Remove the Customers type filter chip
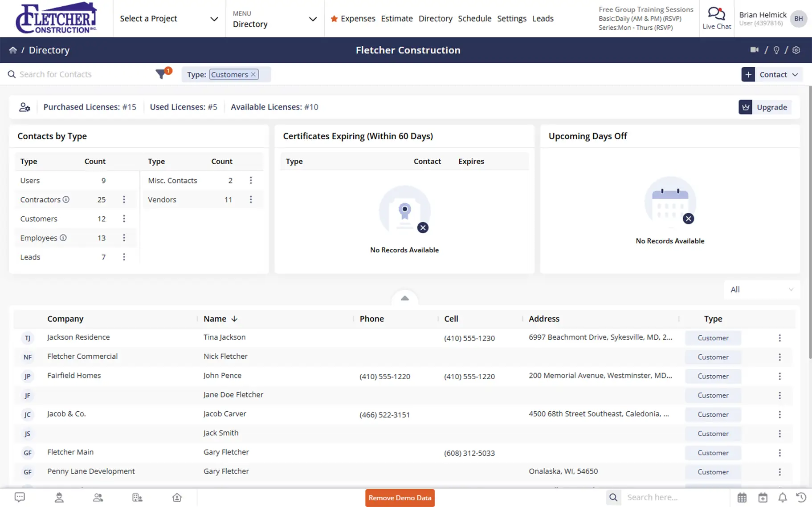The image size is (812, 507). 253,74
